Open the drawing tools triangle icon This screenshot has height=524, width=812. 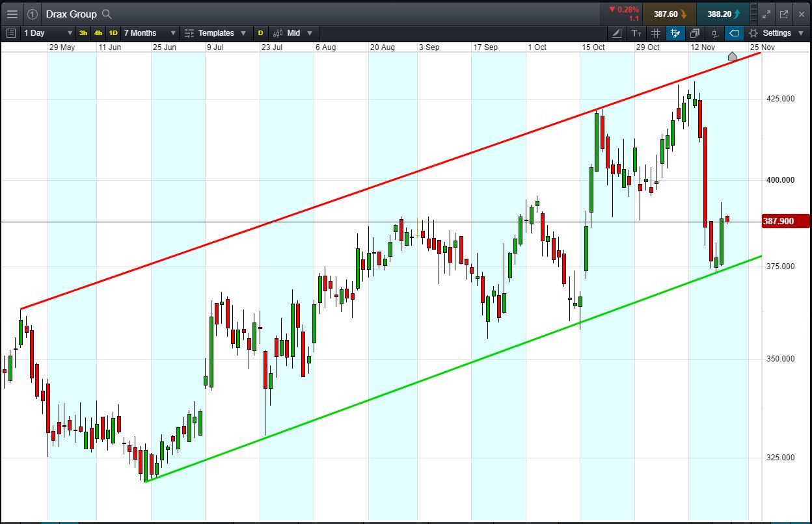pos(617,33)
